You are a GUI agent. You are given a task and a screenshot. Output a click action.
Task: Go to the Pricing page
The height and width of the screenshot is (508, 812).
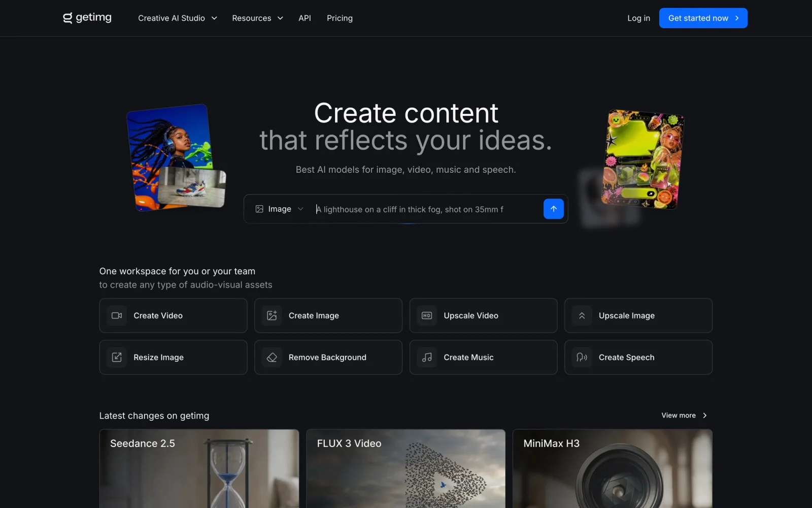pos(340,18)
